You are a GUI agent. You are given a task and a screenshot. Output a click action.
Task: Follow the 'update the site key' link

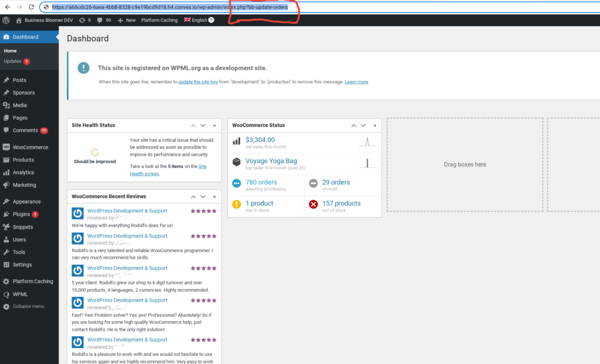[x=198, y=82]
